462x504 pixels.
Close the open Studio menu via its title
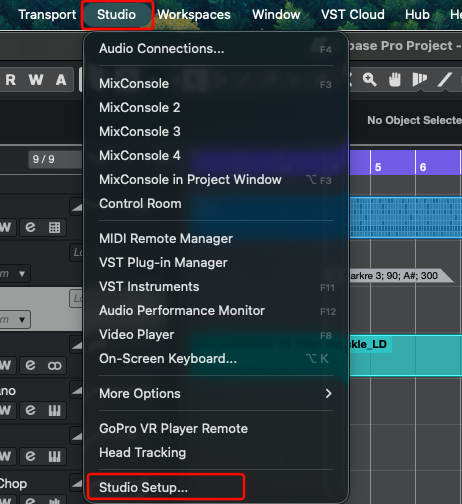tap(116, 15)
